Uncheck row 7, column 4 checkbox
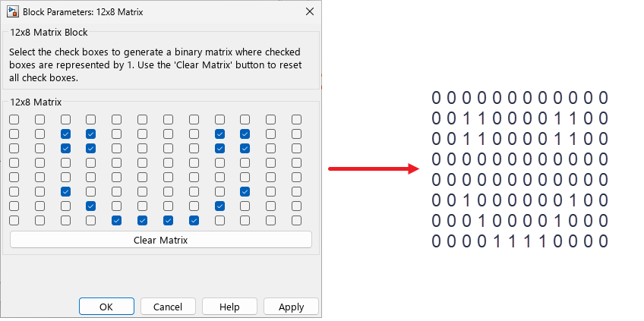 tap(91, 206)
